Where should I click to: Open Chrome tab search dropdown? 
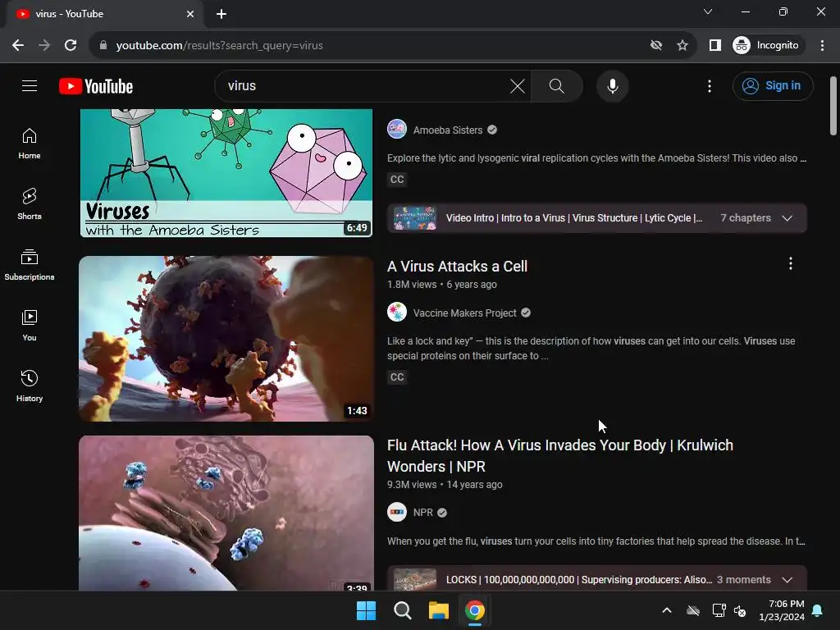coord(708,11)
